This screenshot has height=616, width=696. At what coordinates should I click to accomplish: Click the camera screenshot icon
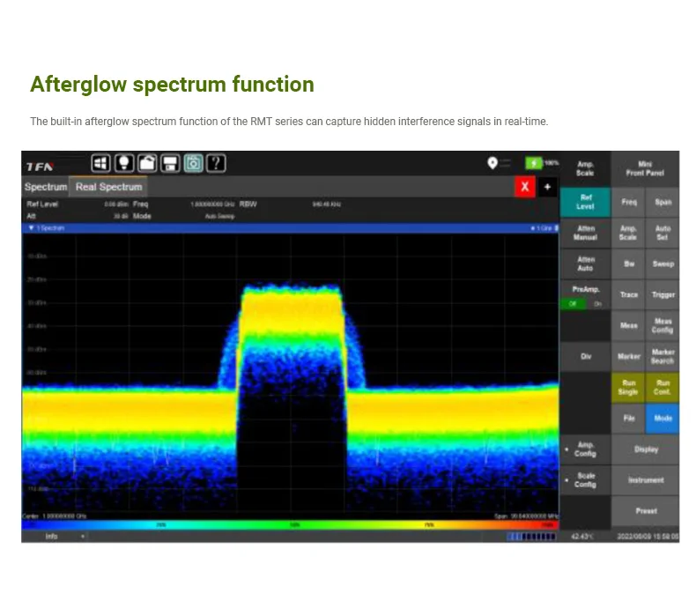[x=193, y=163]
